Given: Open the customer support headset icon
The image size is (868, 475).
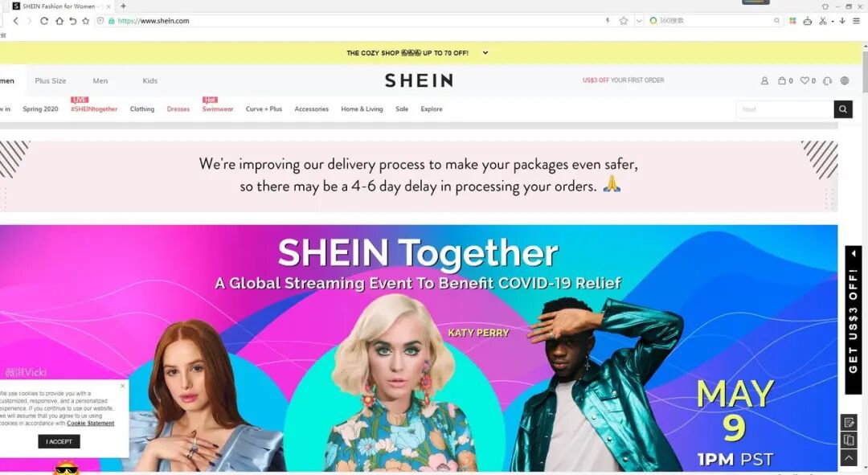Looking at the screenshot, I should tap(828, 81).
